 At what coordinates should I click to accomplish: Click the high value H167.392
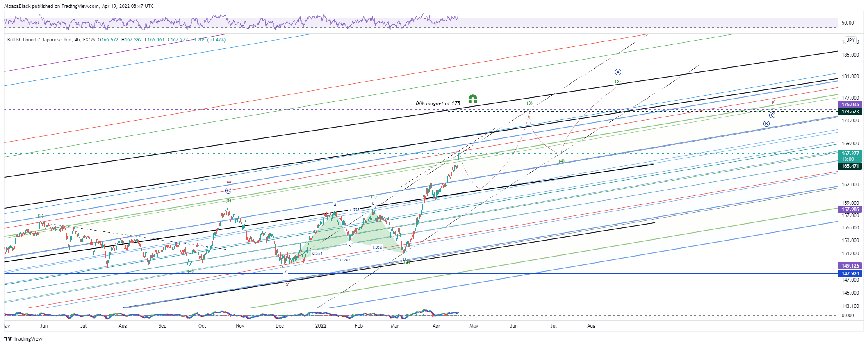pos(132,40)
